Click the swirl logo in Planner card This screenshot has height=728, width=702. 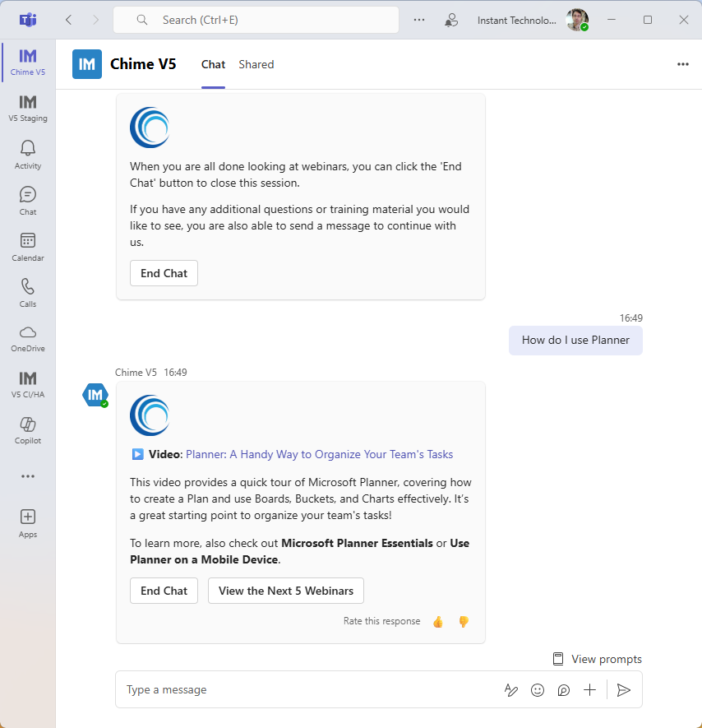click(150, 415)
